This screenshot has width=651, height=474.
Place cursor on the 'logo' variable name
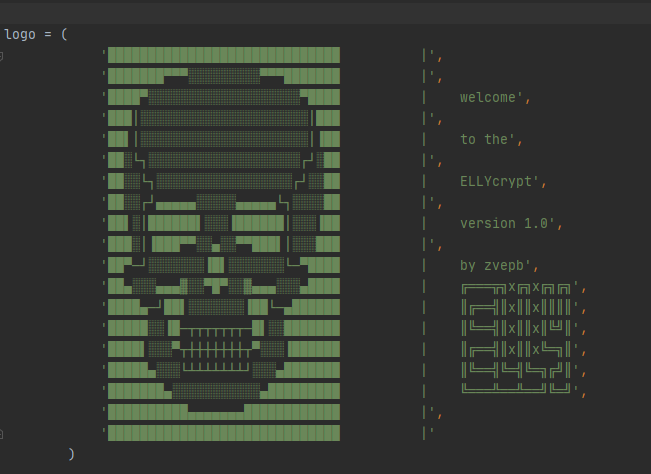tap(18, 34)
